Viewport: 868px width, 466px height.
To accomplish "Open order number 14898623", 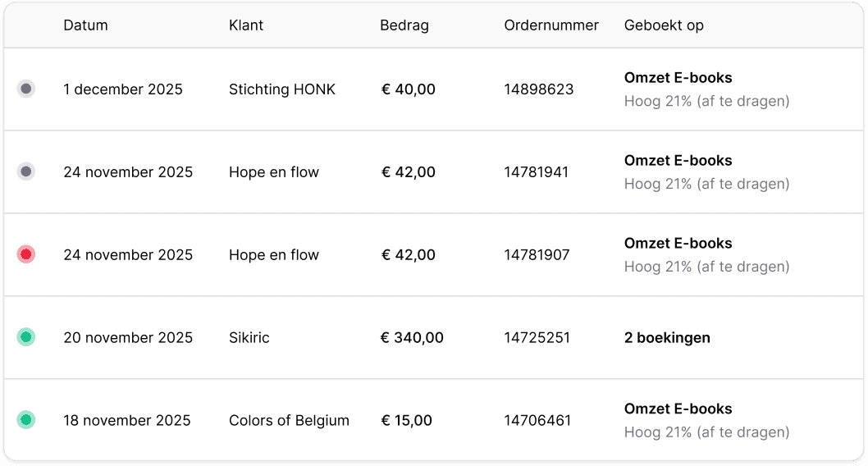I will pyautogui.click(x=539, y=89).
